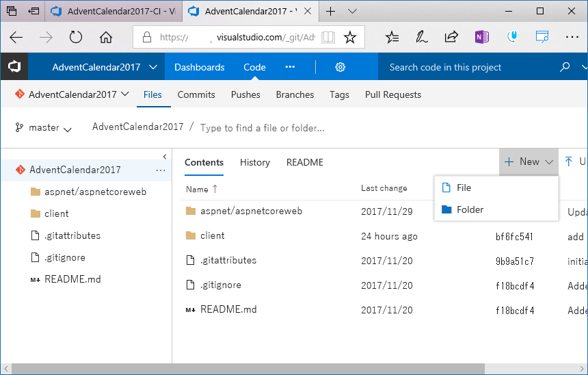
Task: Click the web capture extension icon
Action: (542, 37)
